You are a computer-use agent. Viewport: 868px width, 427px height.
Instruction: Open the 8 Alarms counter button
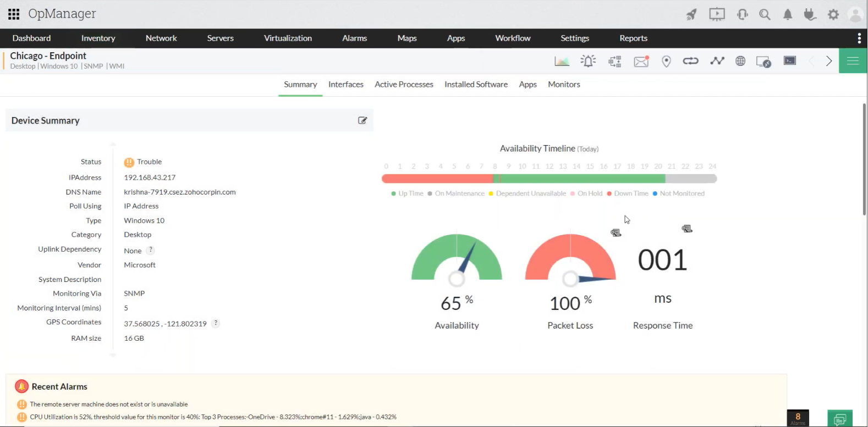798,418
